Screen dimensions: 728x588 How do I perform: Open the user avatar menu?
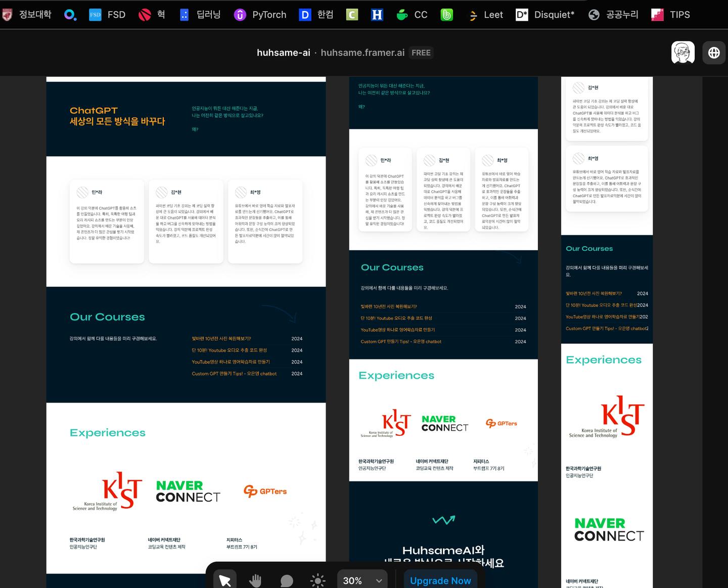point(683,53)
